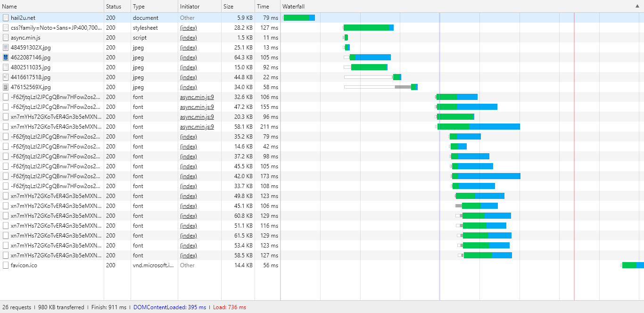Open async.min.js:9 initiator link on 211 ms font

[197, 127]
